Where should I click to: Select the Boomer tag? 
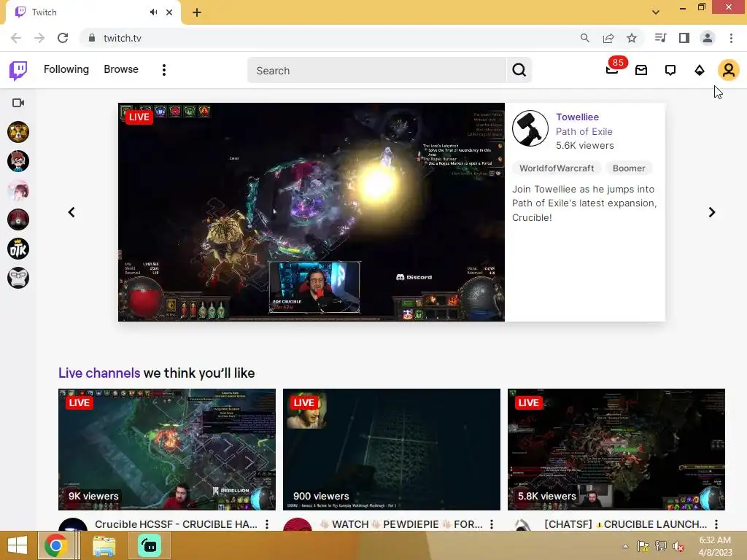[x=629, y=168]
